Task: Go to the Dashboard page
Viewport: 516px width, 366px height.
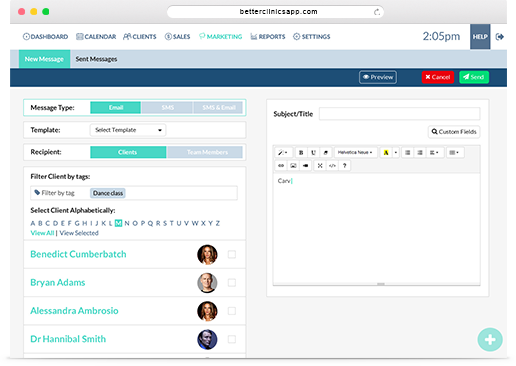Action: 45,37
